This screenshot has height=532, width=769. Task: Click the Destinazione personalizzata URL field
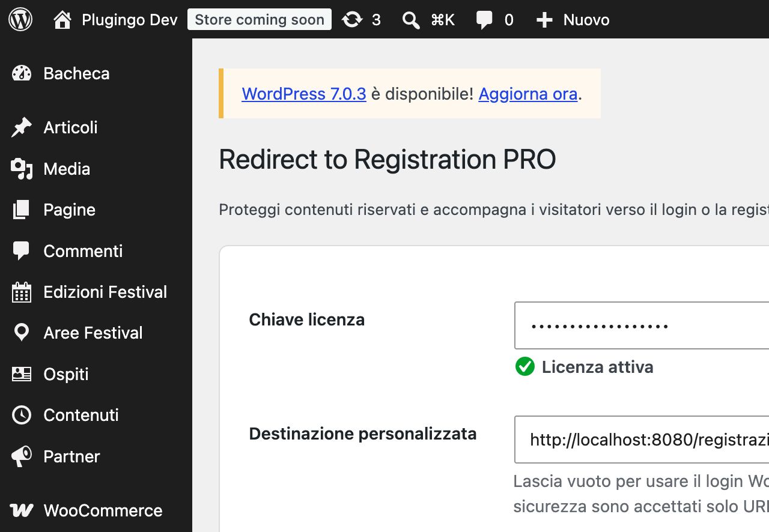pos(642,440)
